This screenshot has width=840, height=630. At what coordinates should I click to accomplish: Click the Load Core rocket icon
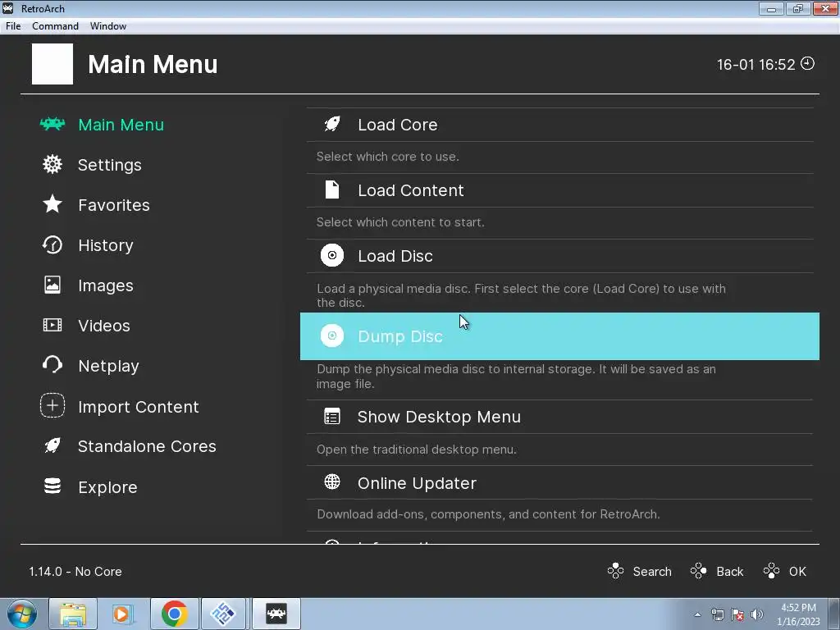click(x=332, y=125)
